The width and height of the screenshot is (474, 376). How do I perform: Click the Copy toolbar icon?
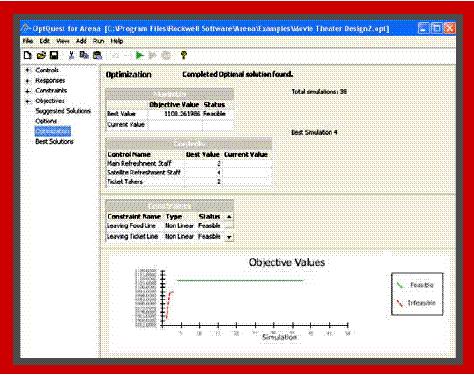coord(84,55)
